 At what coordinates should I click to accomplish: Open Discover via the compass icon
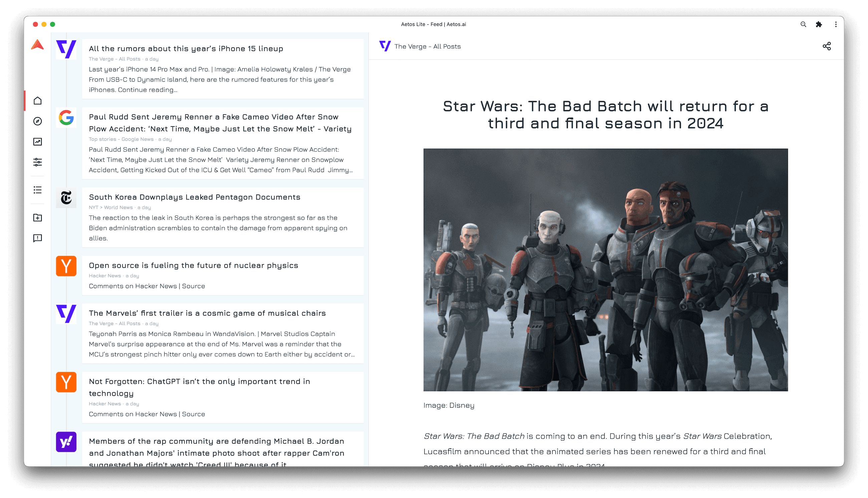coord(38,121)
